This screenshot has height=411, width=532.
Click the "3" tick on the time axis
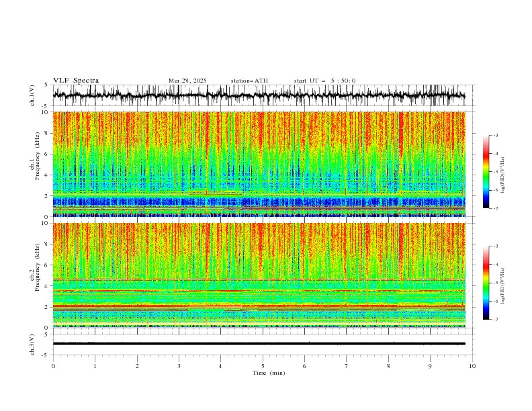pyautogui.click(x=179, y=366)
